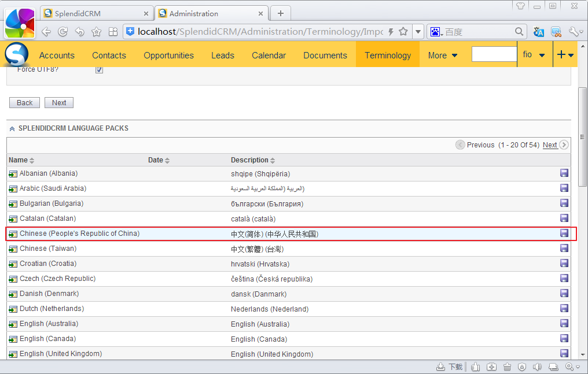Download the Arabic pack with save icon
588x374 pixels.
(564, 188)
